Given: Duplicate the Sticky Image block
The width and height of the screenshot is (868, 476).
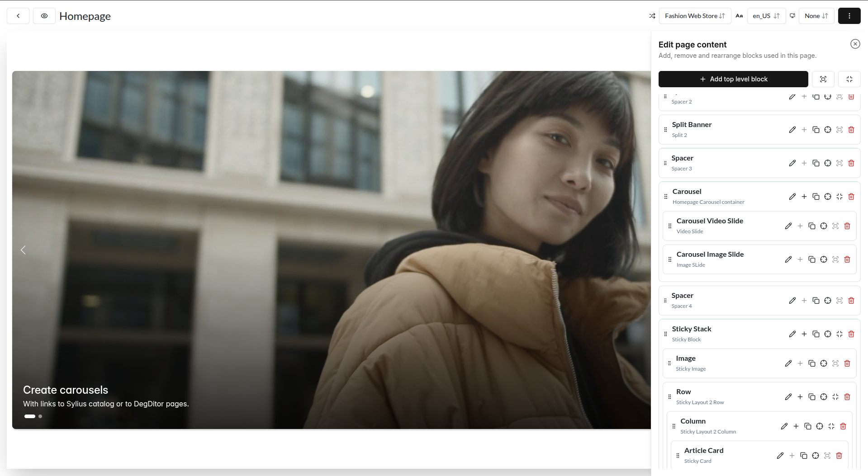Looking at the screenshot, I should pyautogui.click(x=812, y=363).
